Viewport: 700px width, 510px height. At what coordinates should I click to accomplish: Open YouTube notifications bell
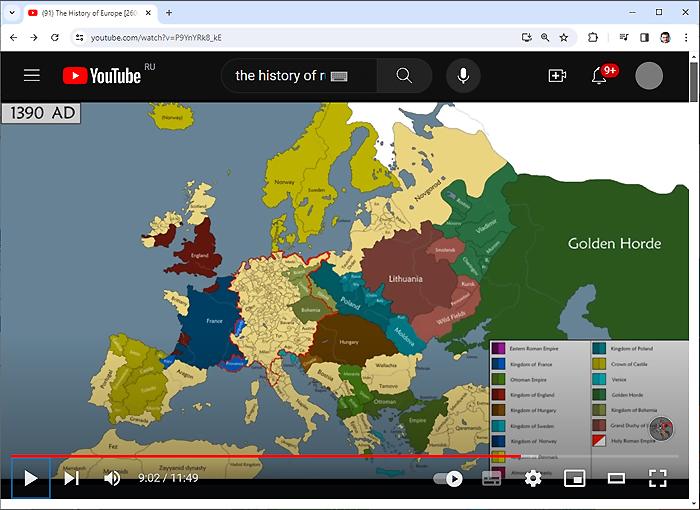coord(599,75)
